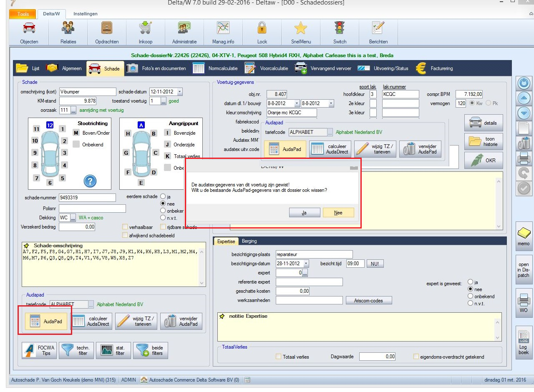Click the Ariscom-codes button
This screenshot has height=392, width=534.
pos(369,300)
